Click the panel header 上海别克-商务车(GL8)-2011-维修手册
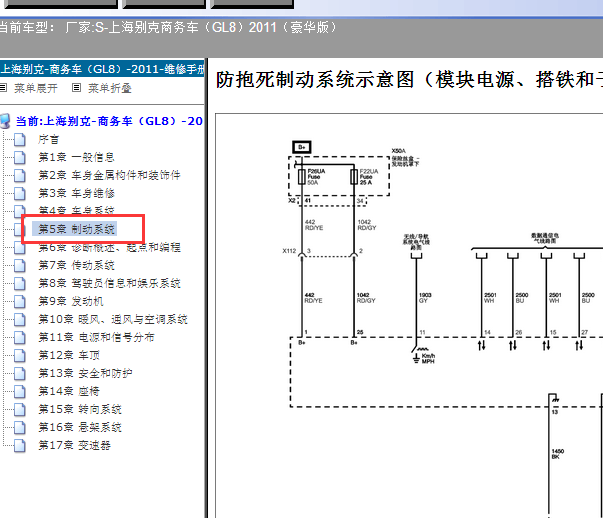Image resolution: width=603 pixels, height=518 pixels. point(102,69)
